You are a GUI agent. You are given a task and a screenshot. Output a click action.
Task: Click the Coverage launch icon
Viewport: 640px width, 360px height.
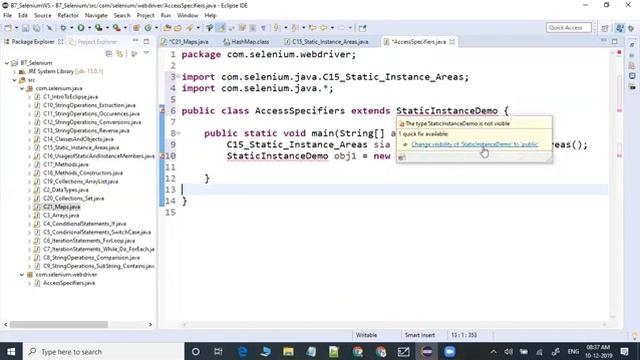coord(98,28)
